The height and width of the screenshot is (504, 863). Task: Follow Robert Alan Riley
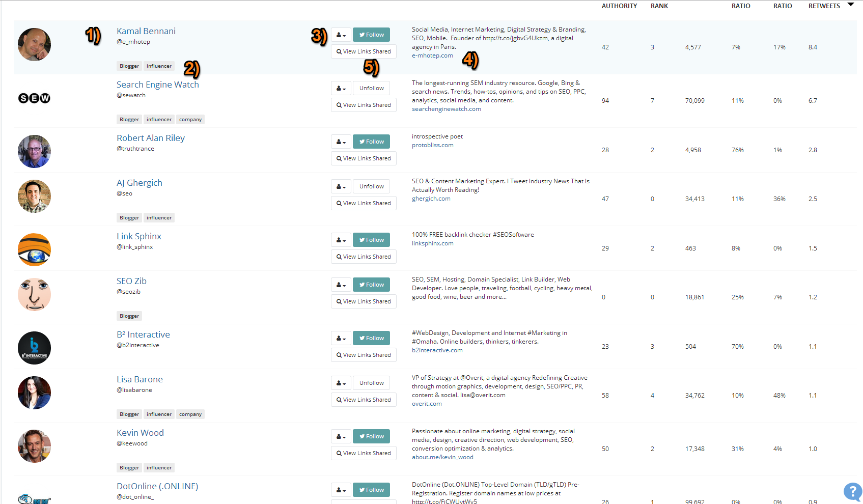point(371,142)
